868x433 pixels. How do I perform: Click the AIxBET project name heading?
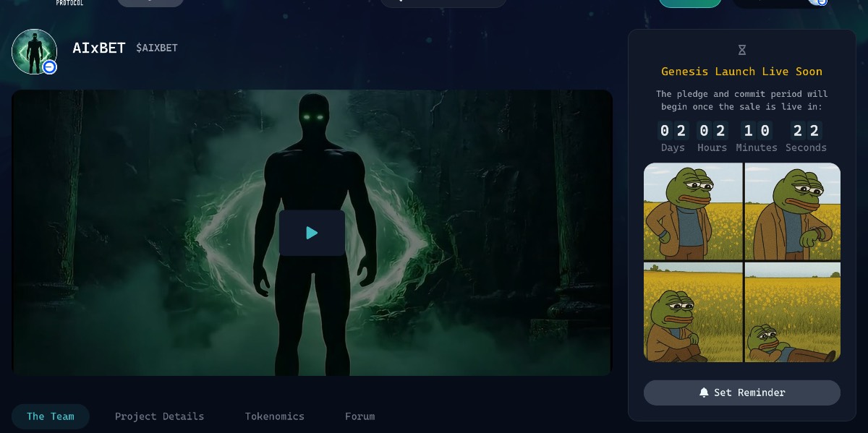pos(99,48)
